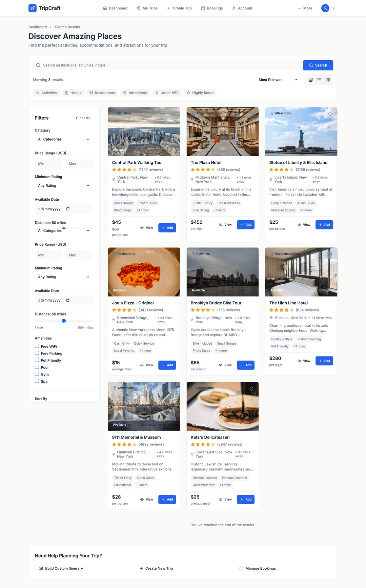The width and height of the screenshot is (366, 588).
Task: Go to Dashboard in top navigation
Action: coord(115,8)
